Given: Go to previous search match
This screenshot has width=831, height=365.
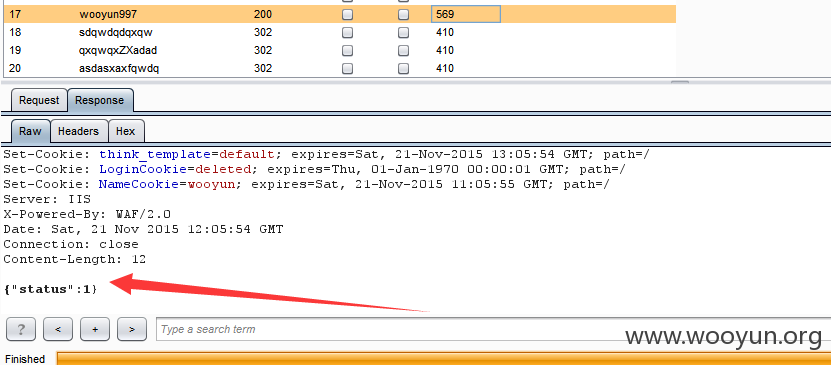Looking at the screenshot, I should (x=58, y=329).
